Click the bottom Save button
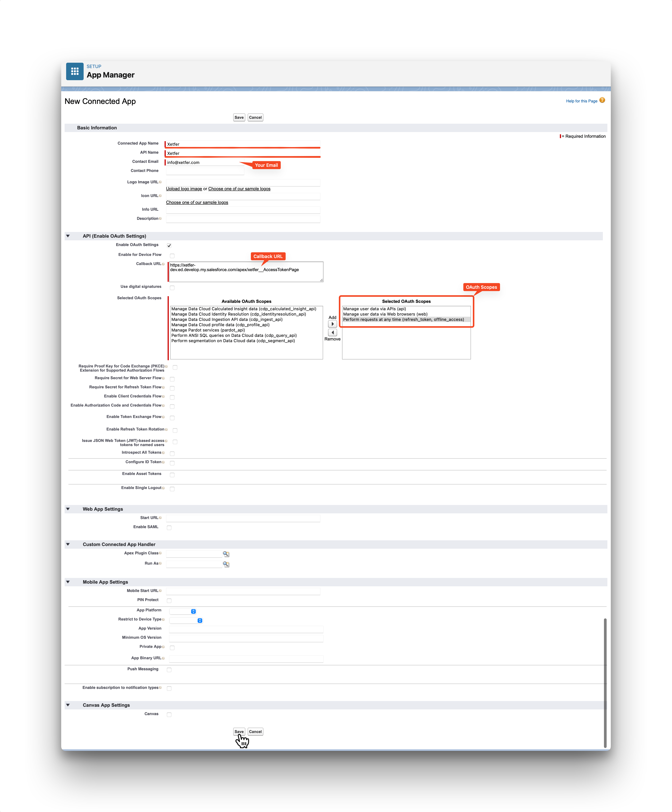 click(239, 732)
